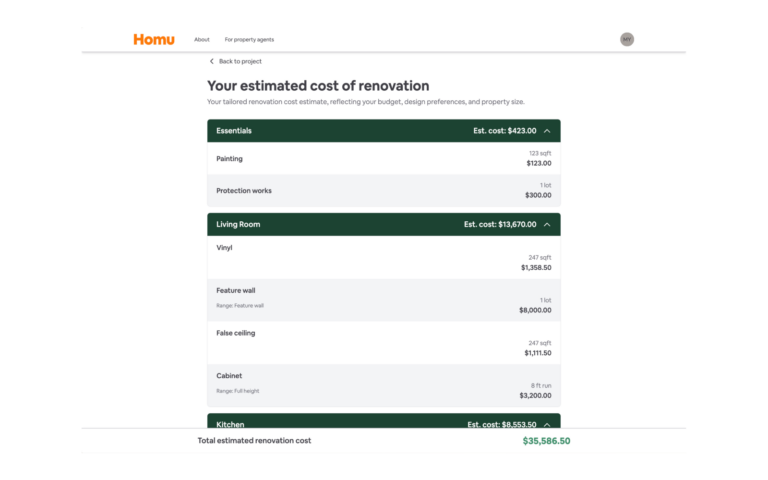Click the Homu logo

tap(154, 39)
